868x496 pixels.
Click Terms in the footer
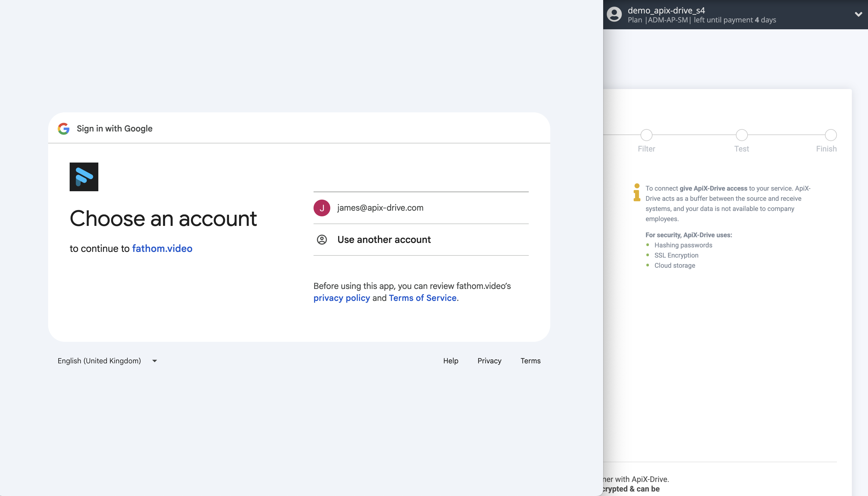pyautogui.click(x=530, y=361)
